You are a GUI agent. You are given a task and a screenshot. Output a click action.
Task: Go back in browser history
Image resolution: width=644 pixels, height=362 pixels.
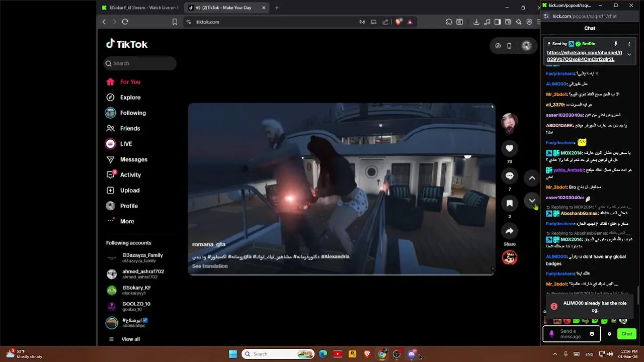click(x=104, y=22)
